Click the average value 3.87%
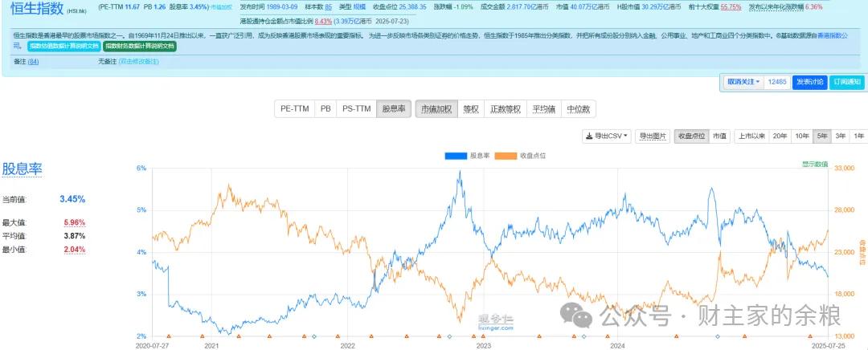The image size is (868, 350). pos(74,236)
